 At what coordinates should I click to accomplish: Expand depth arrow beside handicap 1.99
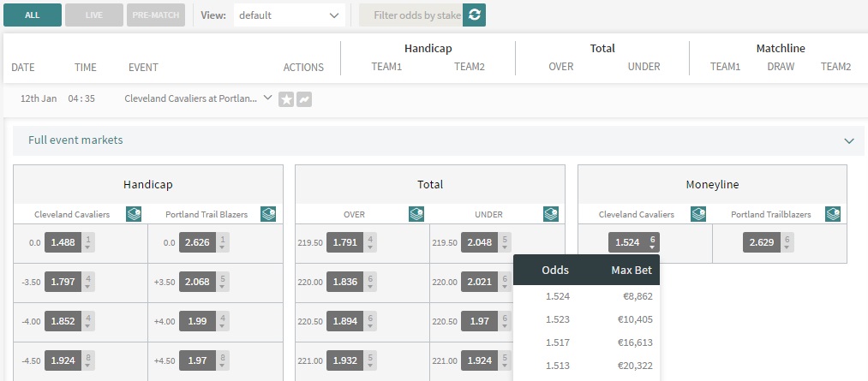point(223,321)
